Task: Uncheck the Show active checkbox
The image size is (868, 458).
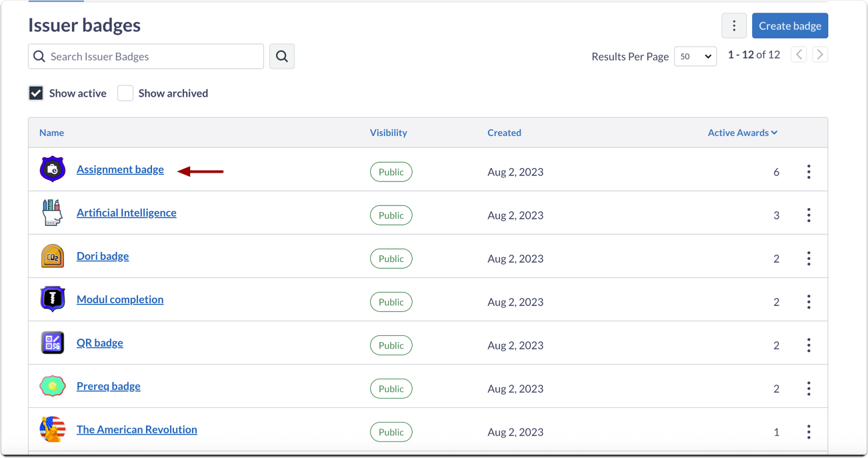Action: (36, 93)
